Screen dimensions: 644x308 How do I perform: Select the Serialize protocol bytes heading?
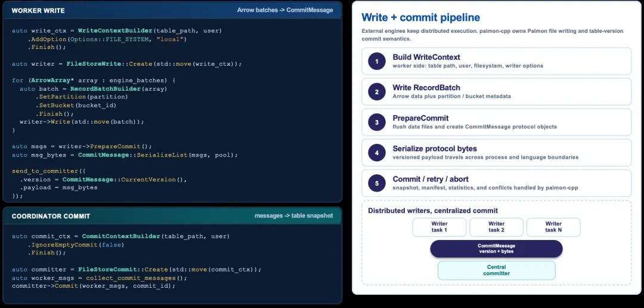[435, 149]
